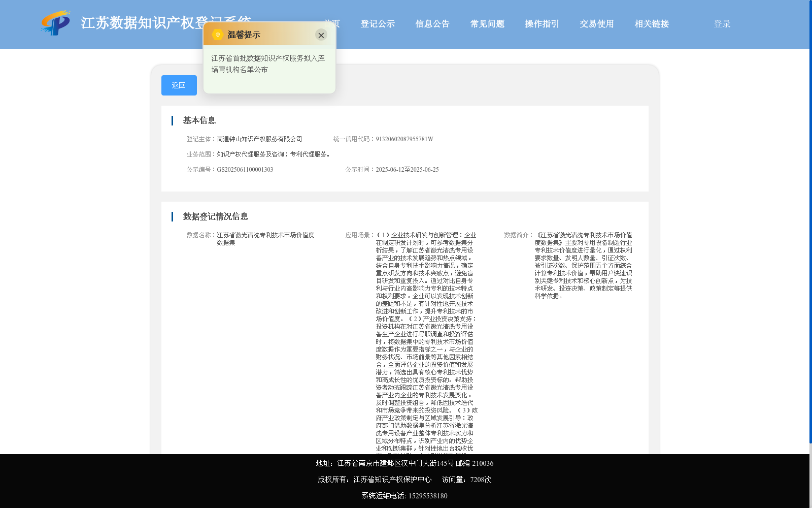Image resolution: width=812 pixels, height=508 pixels.
Task: Select publication period 2025-06-12至2025-06-25
Action: click(407, 170)
